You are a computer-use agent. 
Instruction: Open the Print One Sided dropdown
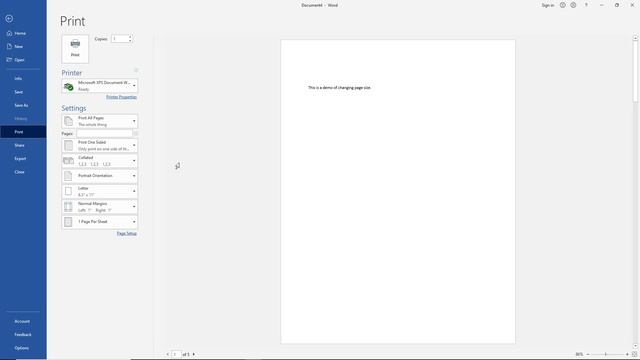tap(100, 146)
